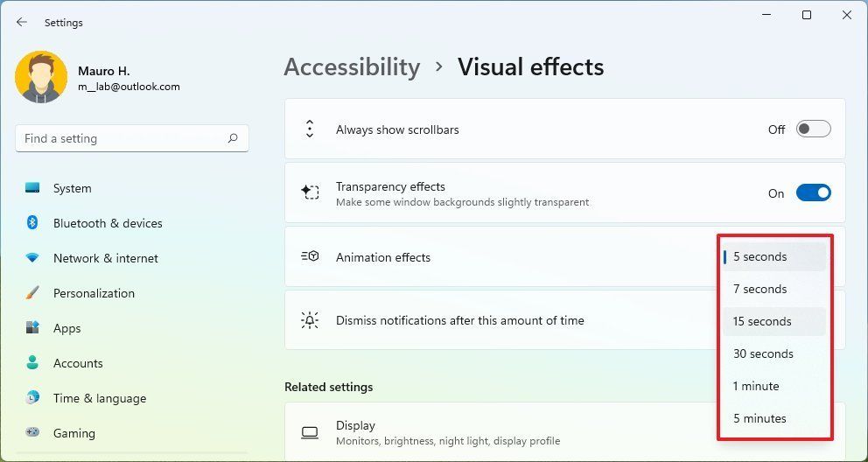Open Time & language settings
This screenshot has height=462, width=868.
pyautogui.click(x=99, y=398)
